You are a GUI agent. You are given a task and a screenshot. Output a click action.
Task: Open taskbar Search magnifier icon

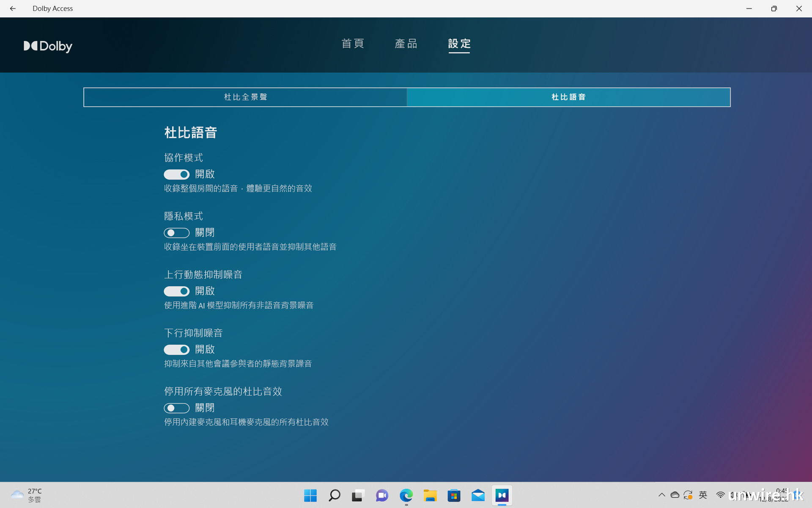[x=334, y=495]
